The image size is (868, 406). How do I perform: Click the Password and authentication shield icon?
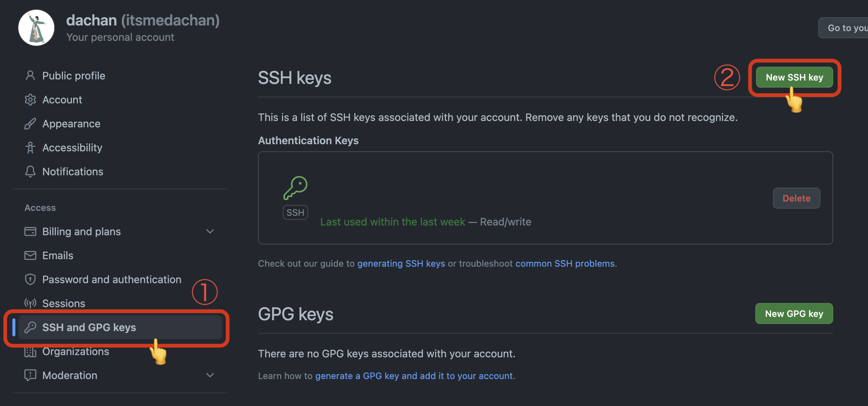30,279
